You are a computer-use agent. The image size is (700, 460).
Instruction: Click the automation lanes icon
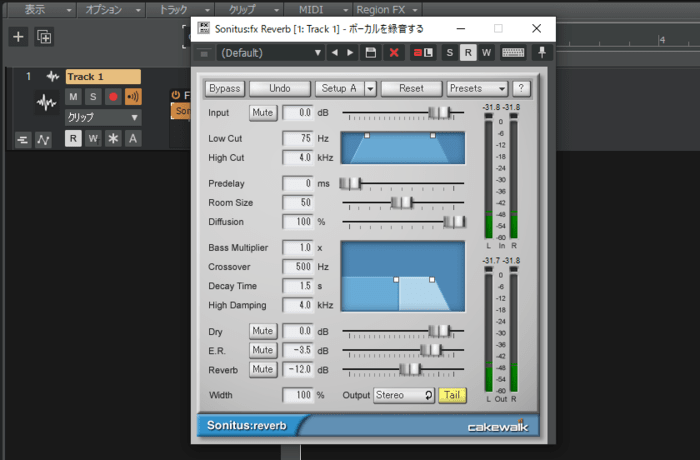pos(43,140)
